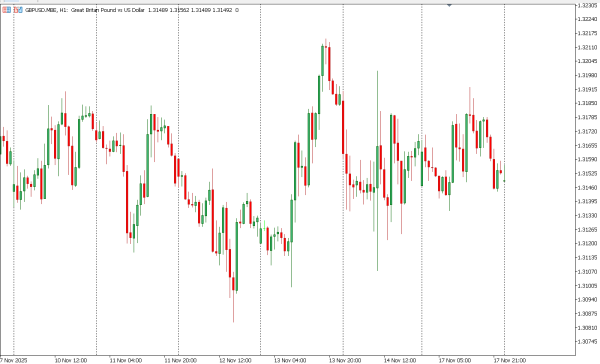
Task: Click the 11 Nov 04:00 time label
Action: pyautogui.click(x=126, y=360)
